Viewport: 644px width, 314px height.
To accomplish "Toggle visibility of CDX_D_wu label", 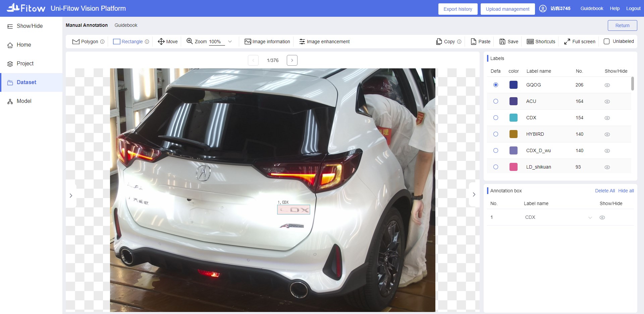I will click(x=607, y=151).
